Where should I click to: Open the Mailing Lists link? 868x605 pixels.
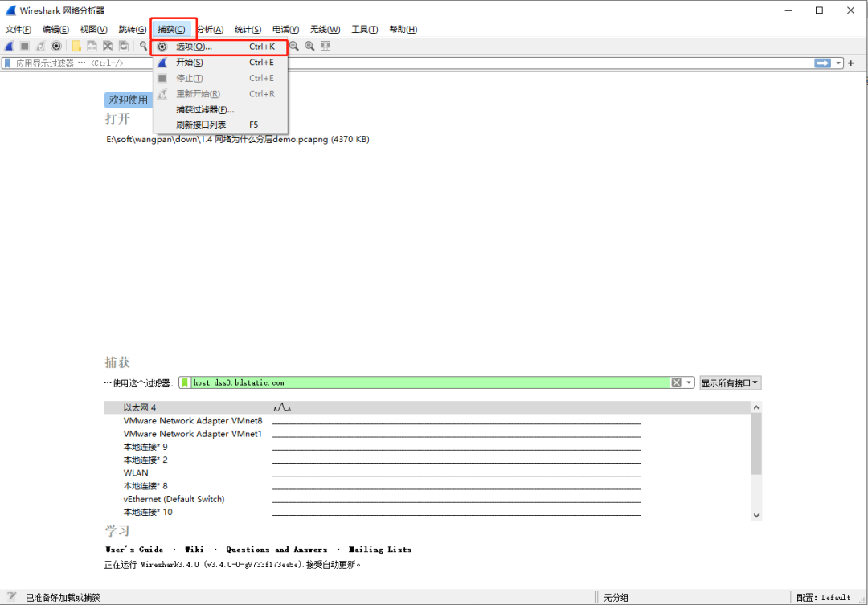(380, 550)
